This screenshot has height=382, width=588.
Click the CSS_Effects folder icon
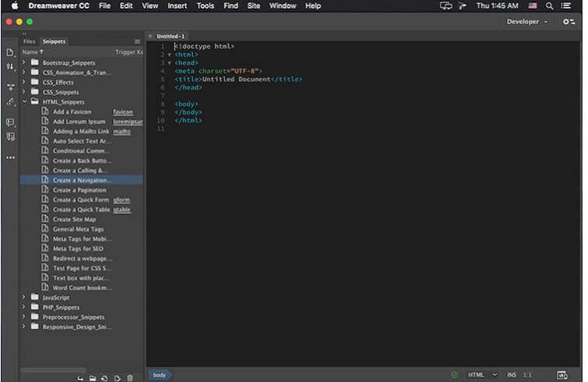35,82
